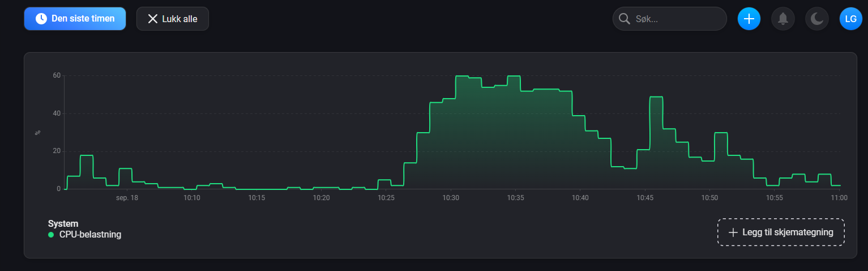Open the "Den siste timen" time range button
Viewport: 868px width, 271px height.
[x=75, y=19]
